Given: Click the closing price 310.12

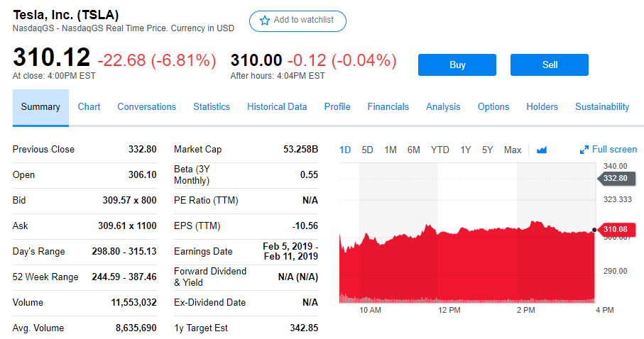Looking at the screenshot, I should (x=51, y=57).
